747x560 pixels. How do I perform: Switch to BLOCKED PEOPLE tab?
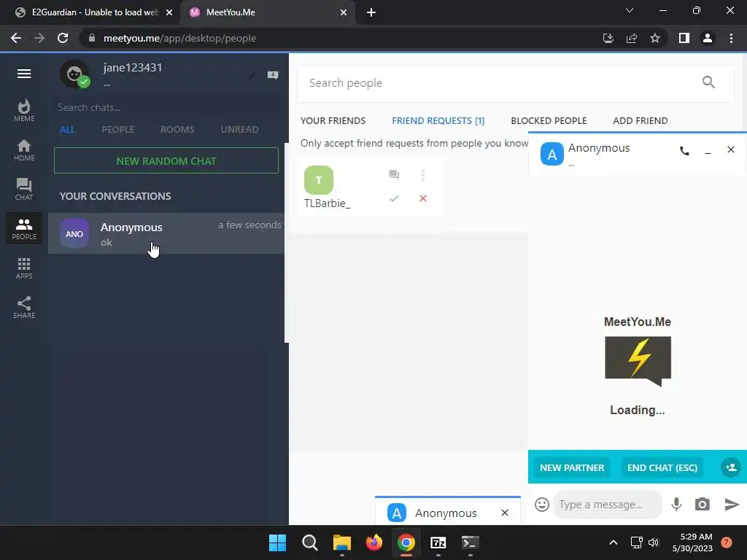[x=549, y=121]
